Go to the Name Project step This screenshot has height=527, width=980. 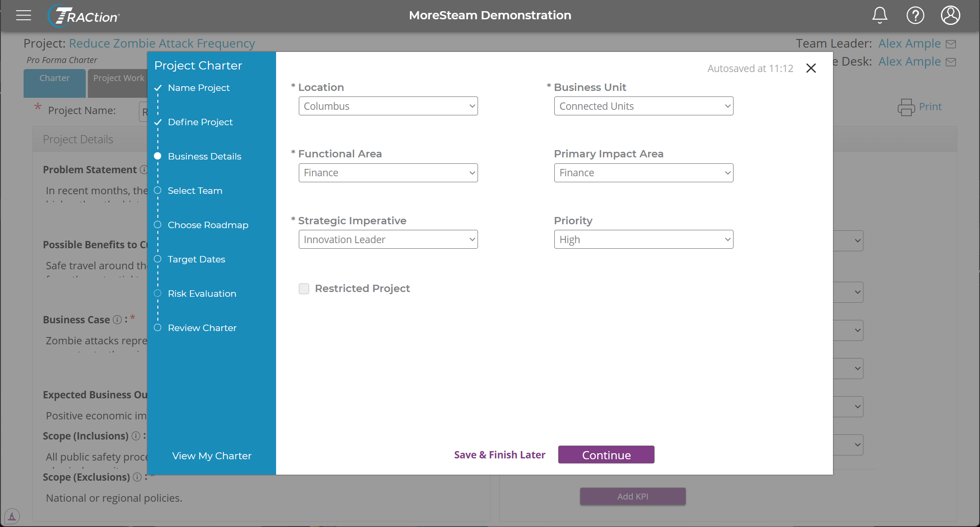tap(198, 88)
